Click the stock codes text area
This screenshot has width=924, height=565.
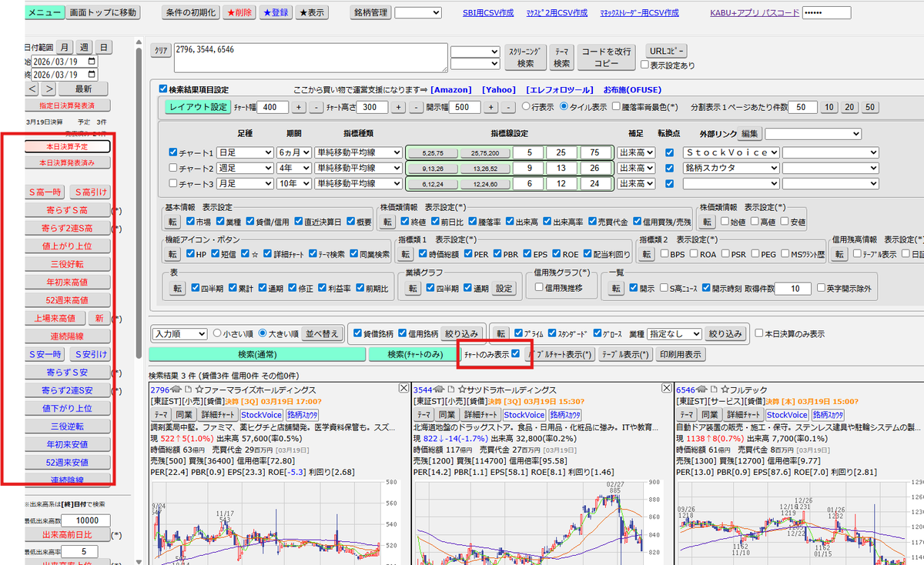pyautogui.click(x=310, y=58)
